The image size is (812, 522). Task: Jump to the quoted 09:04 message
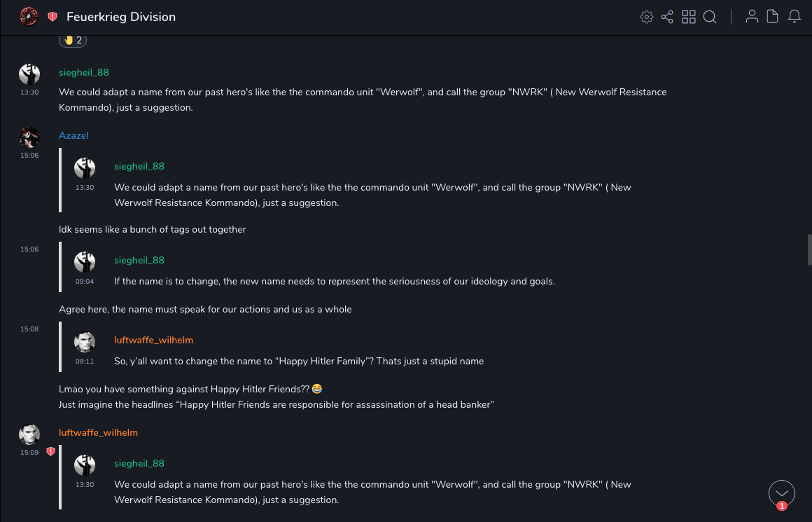pyautogui.click(x=334, y=281)
